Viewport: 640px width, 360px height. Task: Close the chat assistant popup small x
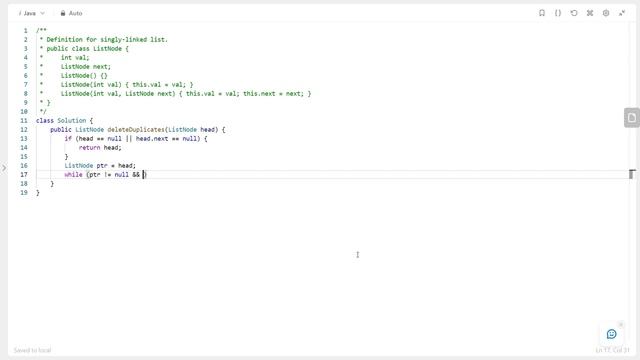coord(621,324)
